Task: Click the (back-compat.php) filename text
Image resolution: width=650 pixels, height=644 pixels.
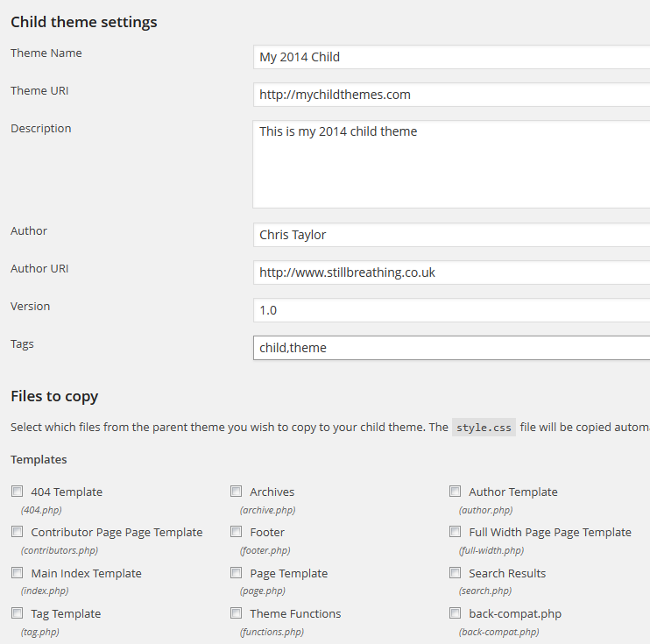Action: coord(499,632)
